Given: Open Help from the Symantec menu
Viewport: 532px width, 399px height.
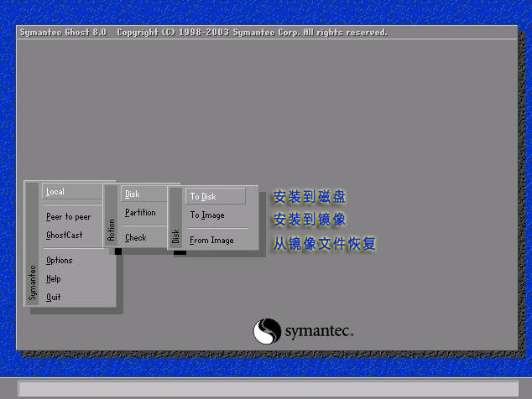Looking at the screenshot, I should pyautogui.click(x=54, y=278).
